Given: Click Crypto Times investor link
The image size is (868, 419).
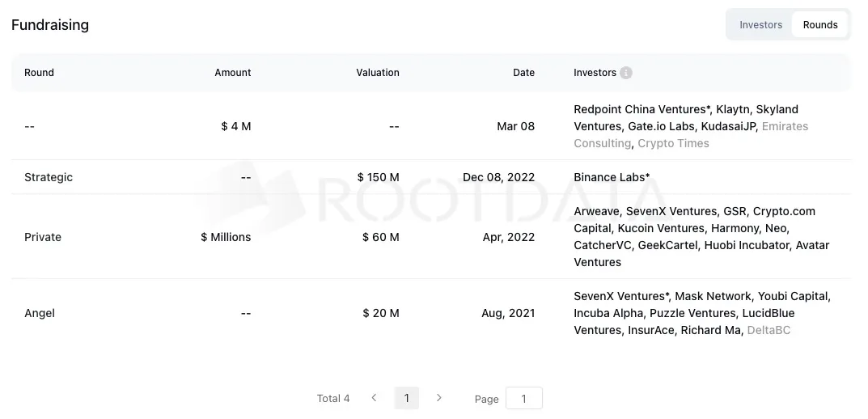Looking at the screenshot, I should coord(673,143).
